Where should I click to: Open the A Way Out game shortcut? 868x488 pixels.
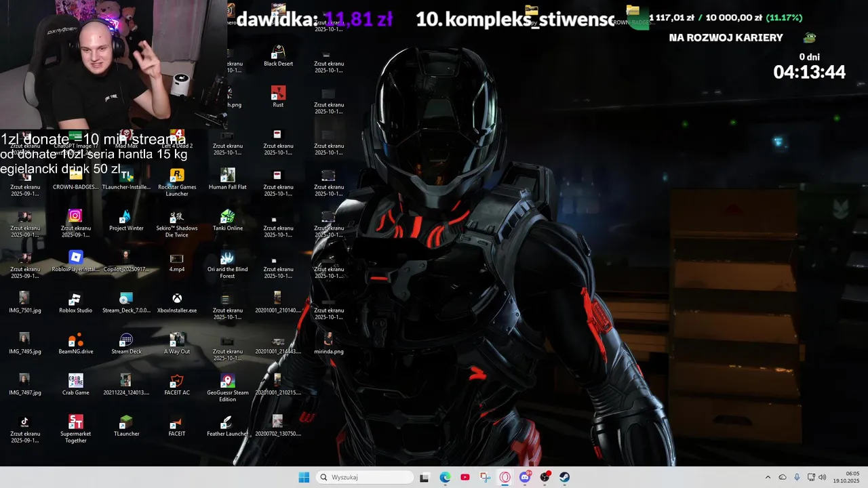177,344
